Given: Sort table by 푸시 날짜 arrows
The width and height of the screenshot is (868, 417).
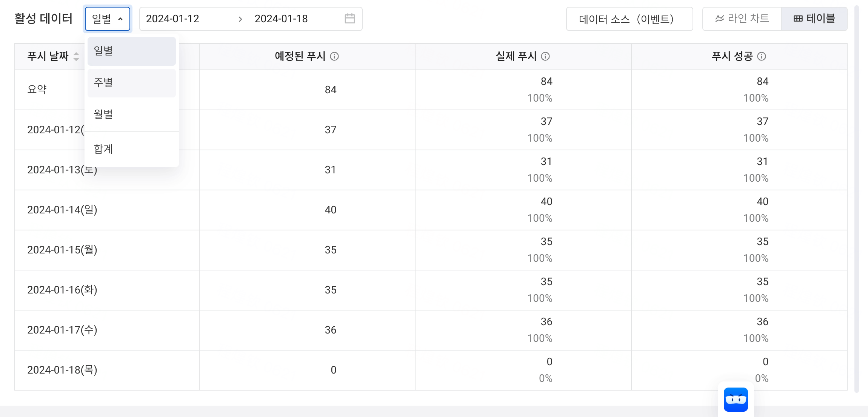Looking at the screenshot, I should click(x=76, y=56).
